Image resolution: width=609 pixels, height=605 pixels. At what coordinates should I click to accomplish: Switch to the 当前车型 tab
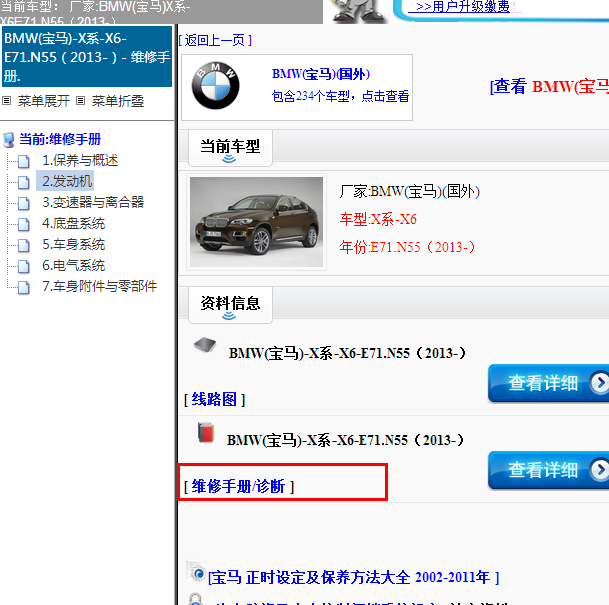230,148
